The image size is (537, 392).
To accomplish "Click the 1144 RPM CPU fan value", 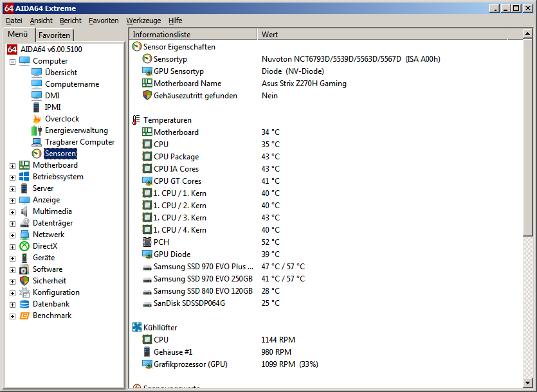I will coord(278,340).
